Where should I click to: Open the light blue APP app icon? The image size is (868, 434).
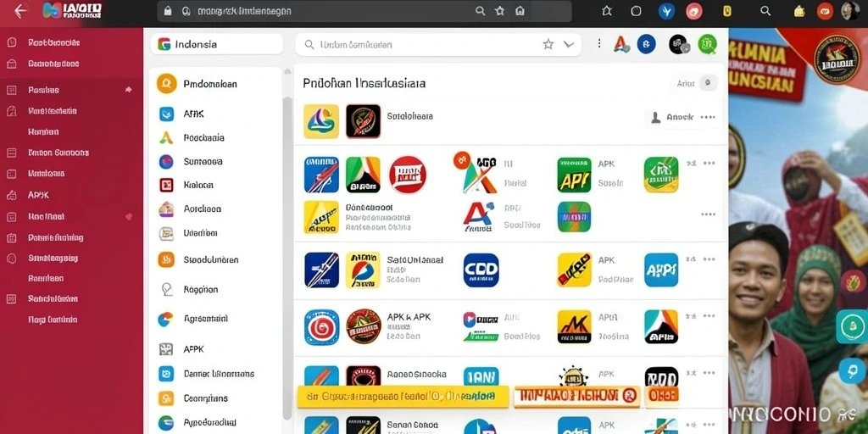point(661,270)
